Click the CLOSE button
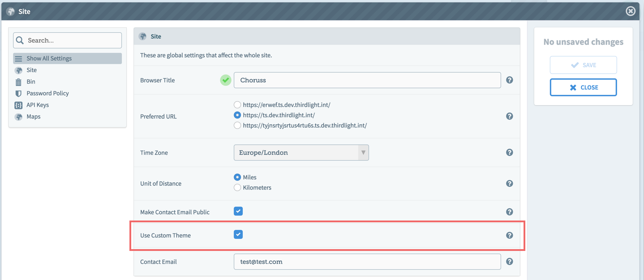The width and height of the screenshot is (644, 280). click(583, 87)
